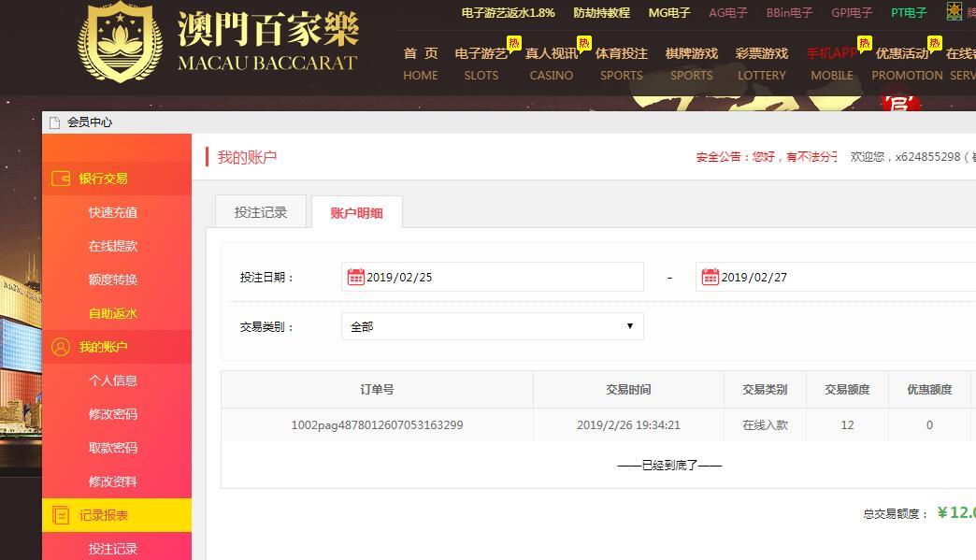The image size is (976, 560).
Task: Click the 防劫持教程 top link
Action: (x=601, y=13)
